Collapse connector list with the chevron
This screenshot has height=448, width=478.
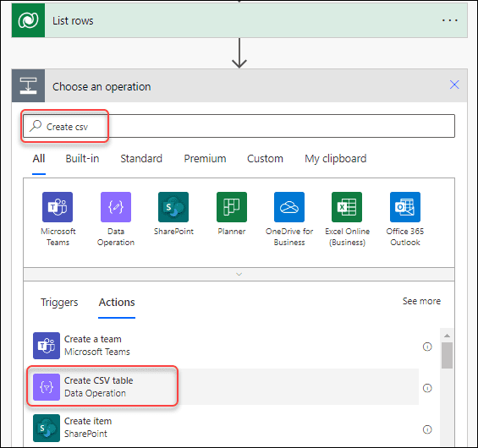[x=239, y=275]
